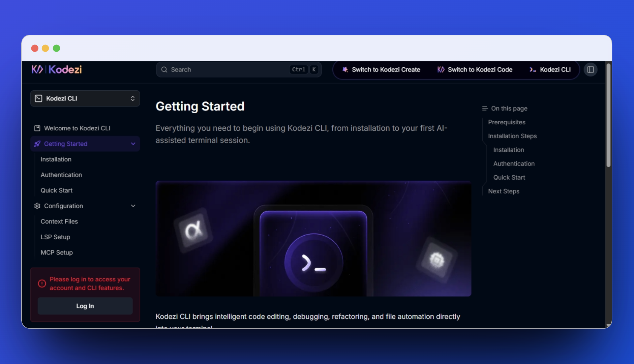This screenshot has height=364, width=634.
Task: Click the On this page list icon
Action: [x=485, y=109]
